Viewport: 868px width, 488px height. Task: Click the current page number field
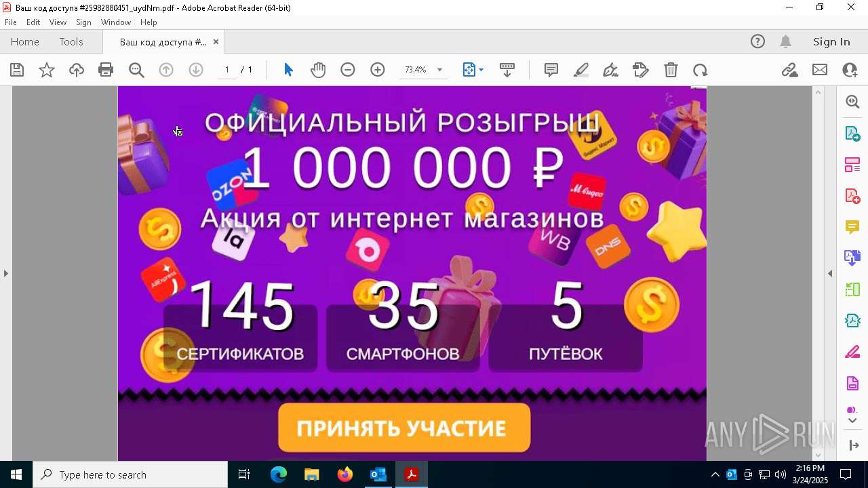pyautogui.click(x=226, y=70)
